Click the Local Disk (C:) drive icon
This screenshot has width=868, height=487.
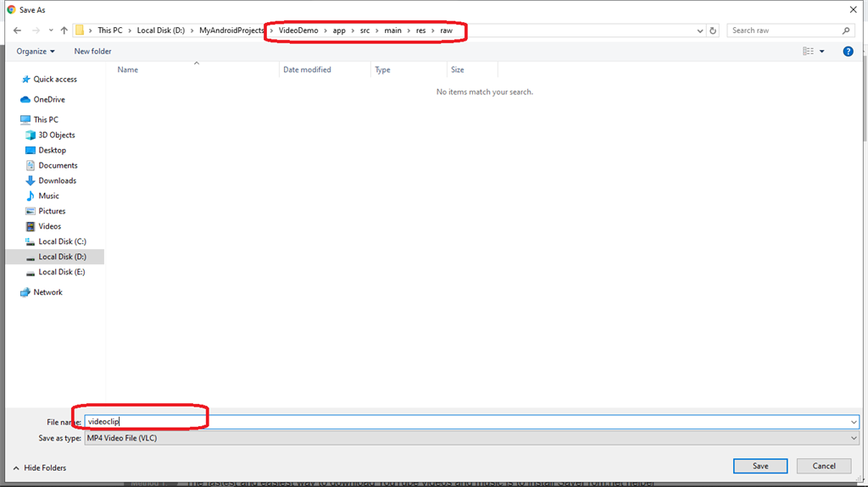pyautogui.click(x=31, y=241)
